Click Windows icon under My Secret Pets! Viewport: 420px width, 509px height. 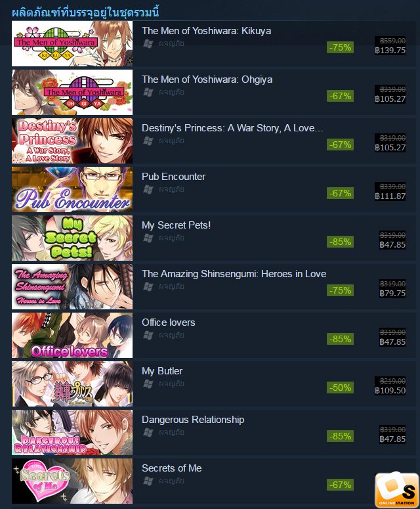coord(148,238)
